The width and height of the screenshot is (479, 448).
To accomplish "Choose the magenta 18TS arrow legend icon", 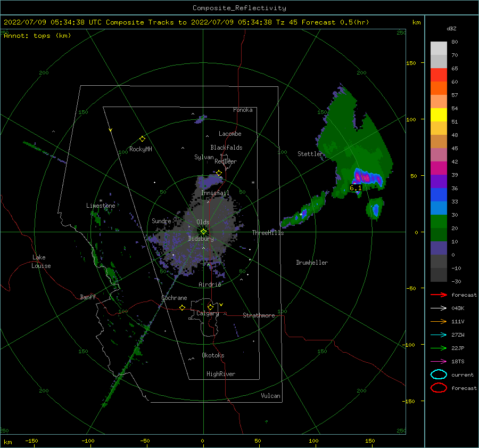I will (439, 362).
